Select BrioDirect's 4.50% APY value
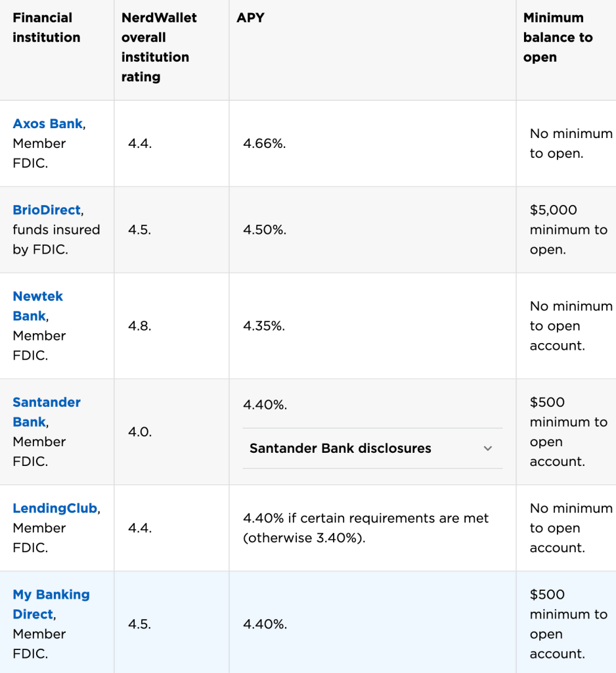Screen dimensions: 616x673 tap(265, 229)
